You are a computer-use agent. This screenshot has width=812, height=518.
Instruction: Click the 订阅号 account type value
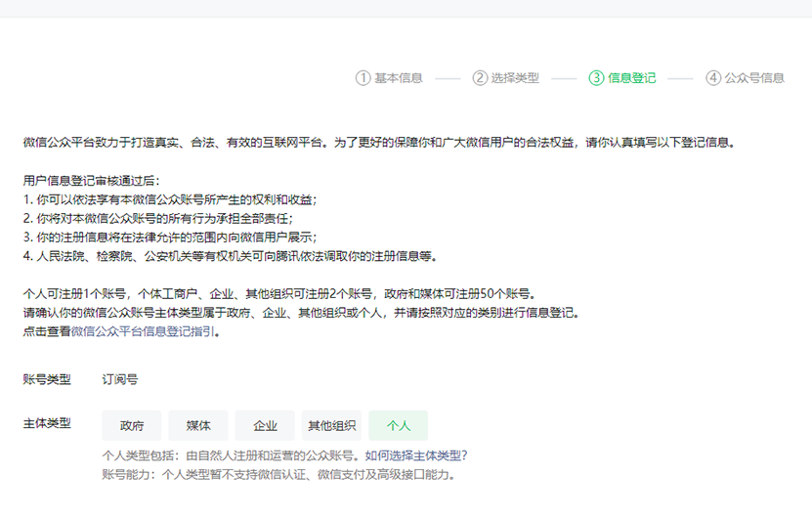[x=120, y=379]
